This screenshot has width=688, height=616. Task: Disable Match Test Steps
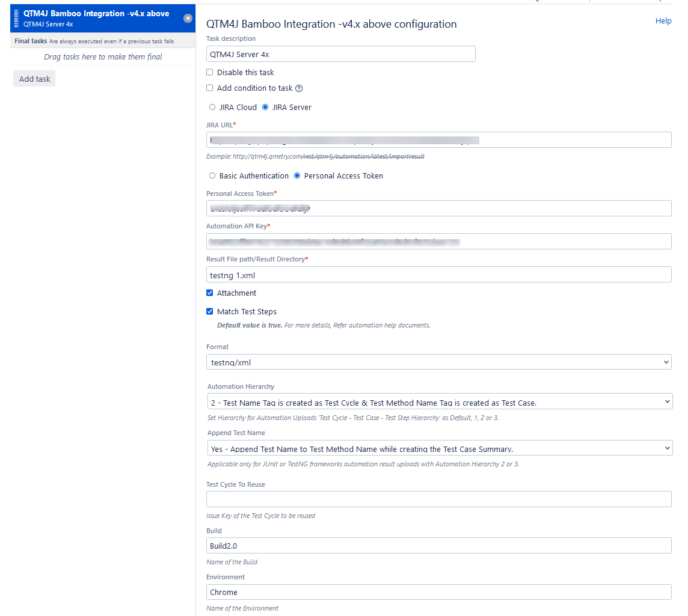click(x=209, y=311)
